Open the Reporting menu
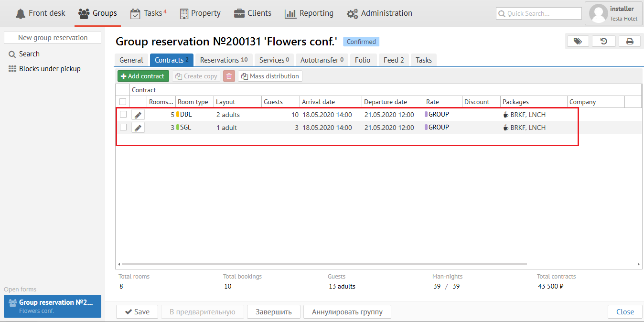 pyautogui.click(x=309, y=13)
